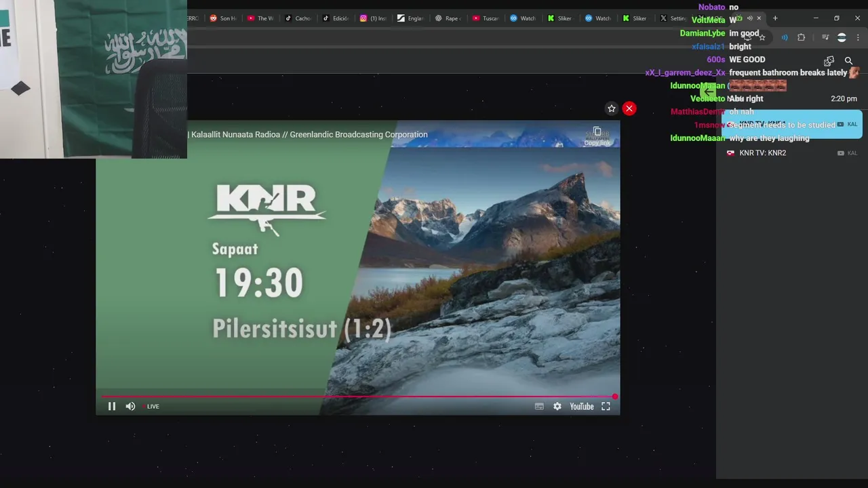
Task: Open search in the channel panel
Action: (848, 61)
